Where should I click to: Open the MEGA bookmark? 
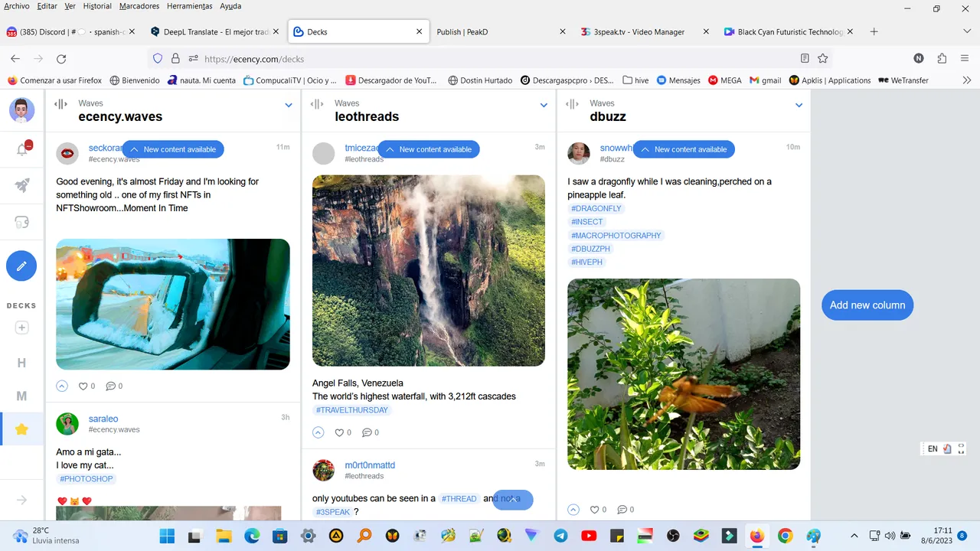point(724,80)
